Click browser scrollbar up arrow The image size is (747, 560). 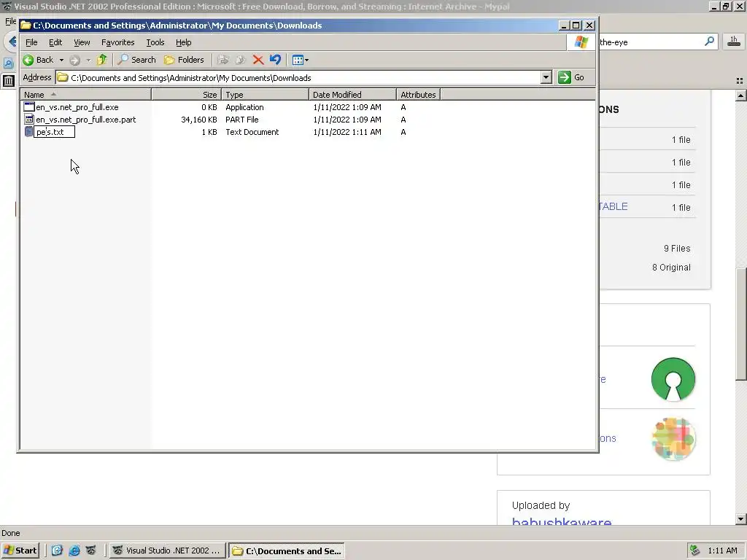(x=740, y=96)
